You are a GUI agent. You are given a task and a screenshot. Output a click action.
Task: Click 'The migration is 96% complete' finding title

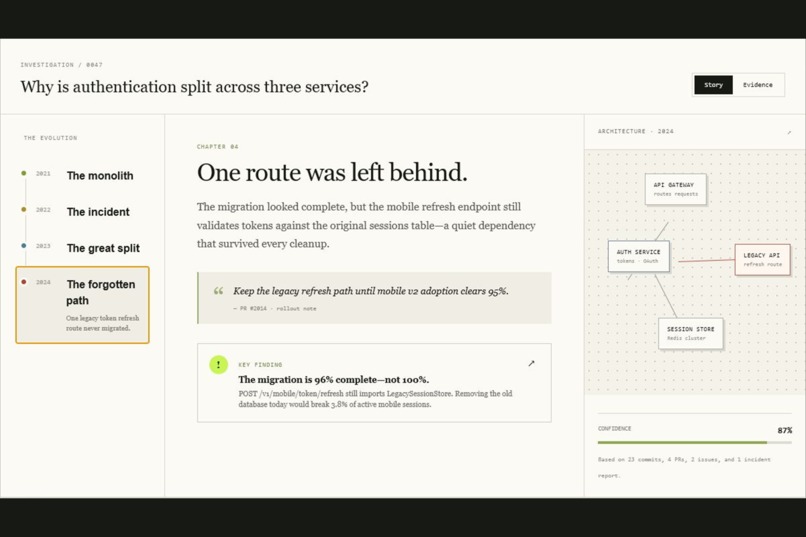[x=333, y=380]
